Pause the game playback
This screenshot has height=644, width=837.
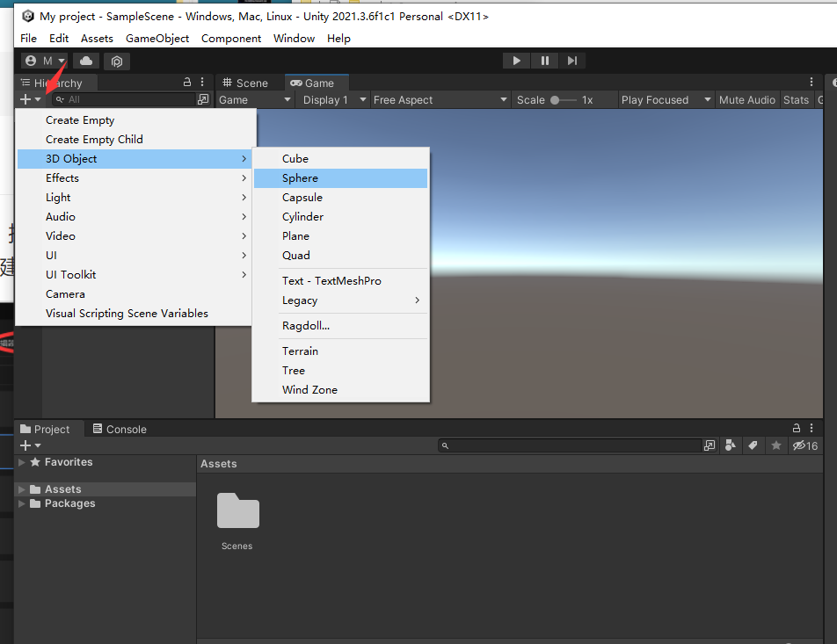544,61
